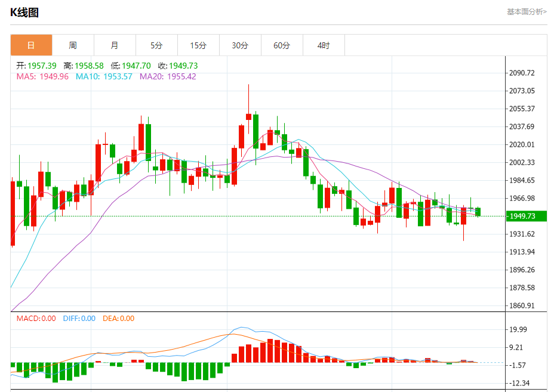The width and height of the screenshot is (554, 392).
Task: Click the close value 收:1949.73
Action: pyautogui.click(x=178, y=66)
